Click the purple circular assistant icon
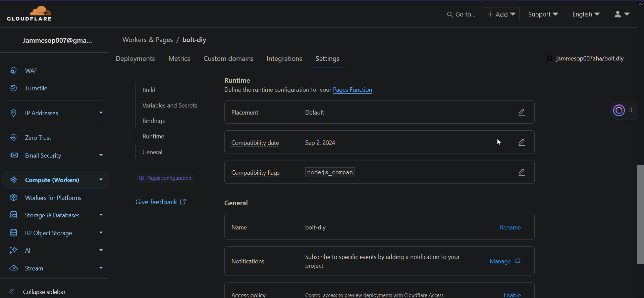644x298 pixels. tap(619, 110)
